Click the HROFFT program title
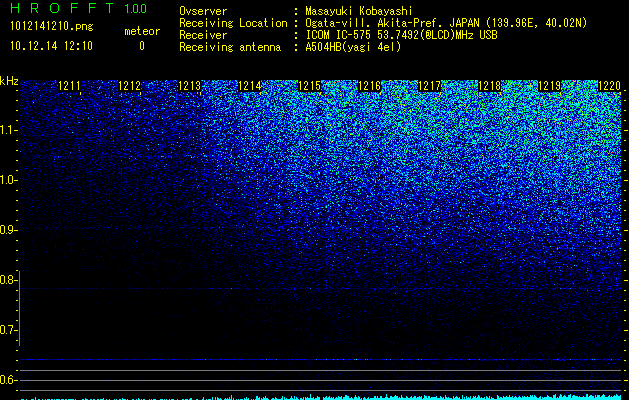 [x=63, y=8]
